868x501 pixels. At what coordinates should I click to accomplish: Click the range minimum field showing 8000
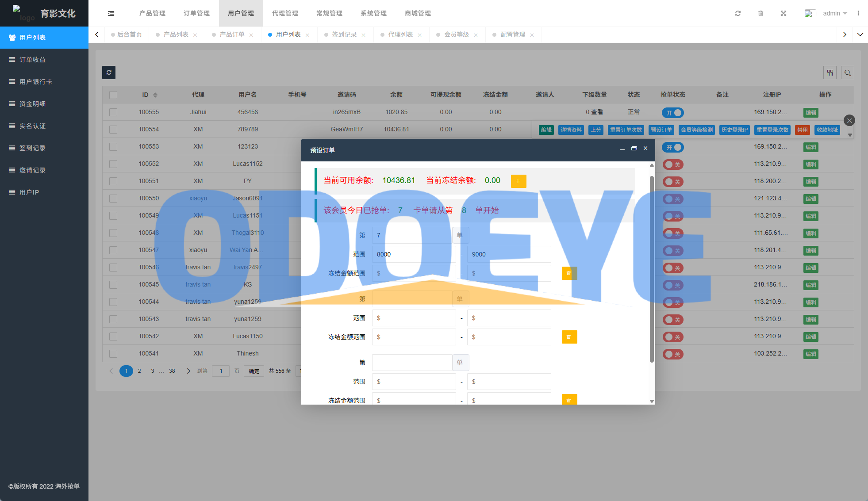(x=413, y=254)
